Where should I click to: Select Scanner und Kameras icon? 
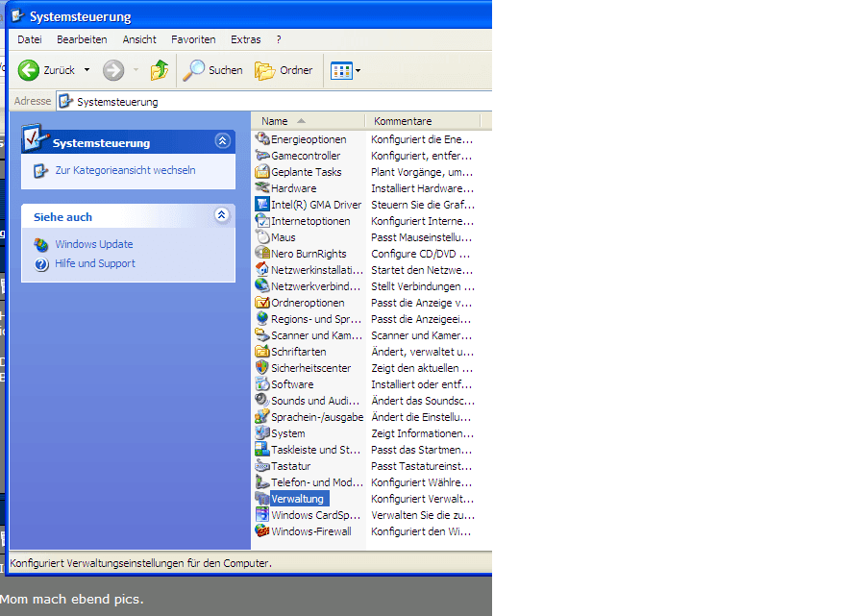[262, 335]
